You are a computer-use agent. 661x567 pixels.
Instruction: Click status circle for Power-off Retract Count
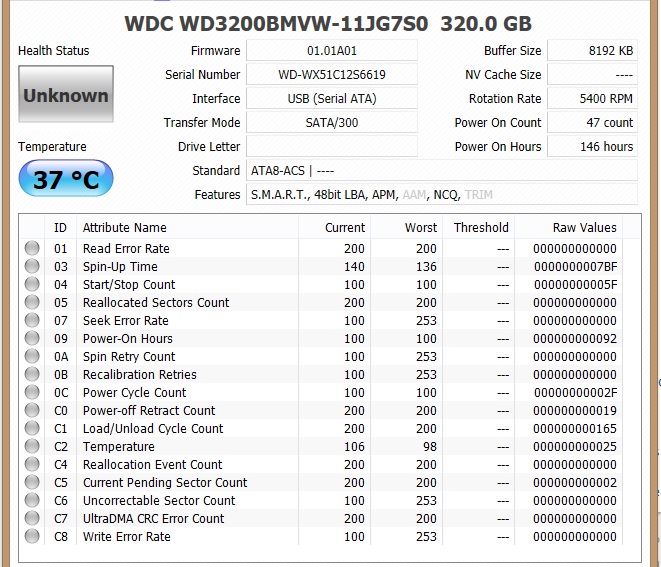click(32, 410)
